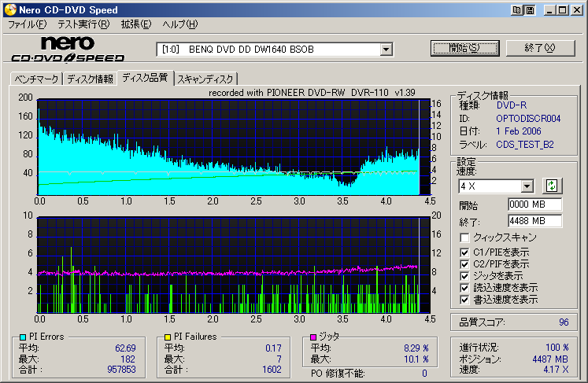Screen dimensions: 588x383
Task: Switch to the ディスク情報 tab
Action: point(90,79)
